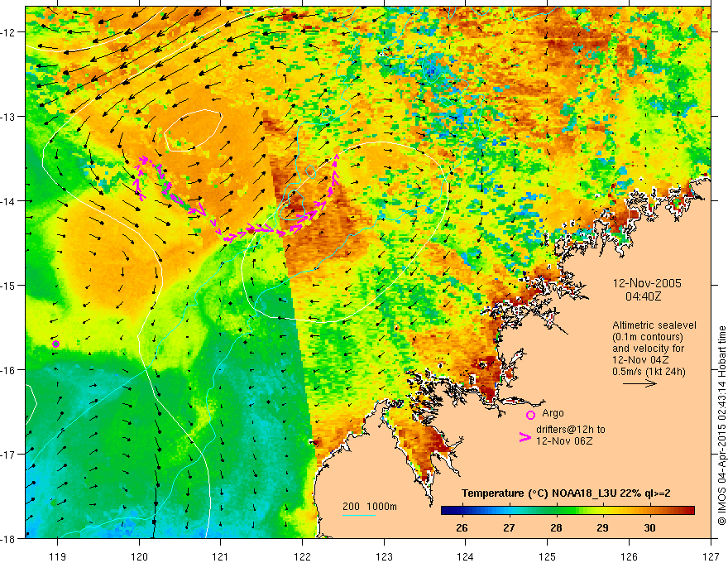Click the latitude axis label -15
The image size is (728, 563).
(8, 285)
